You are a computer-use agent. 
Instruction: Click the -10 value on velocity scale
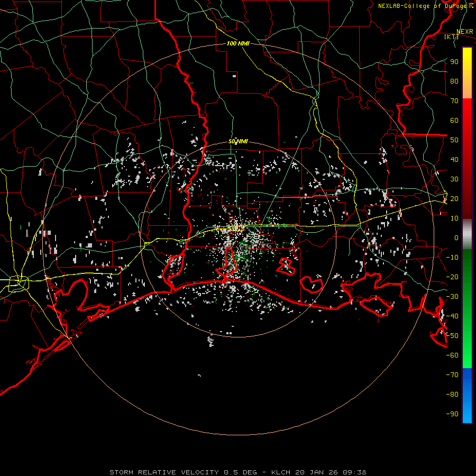[x=452, y=258]
